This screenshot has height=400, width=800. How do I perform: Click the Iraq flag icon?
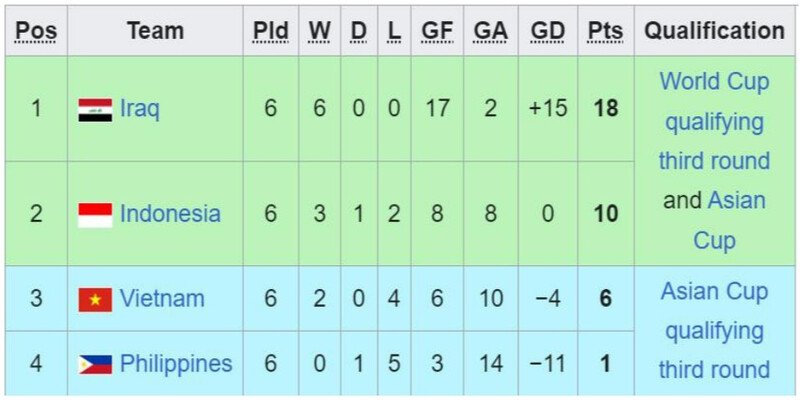[95, 109]
